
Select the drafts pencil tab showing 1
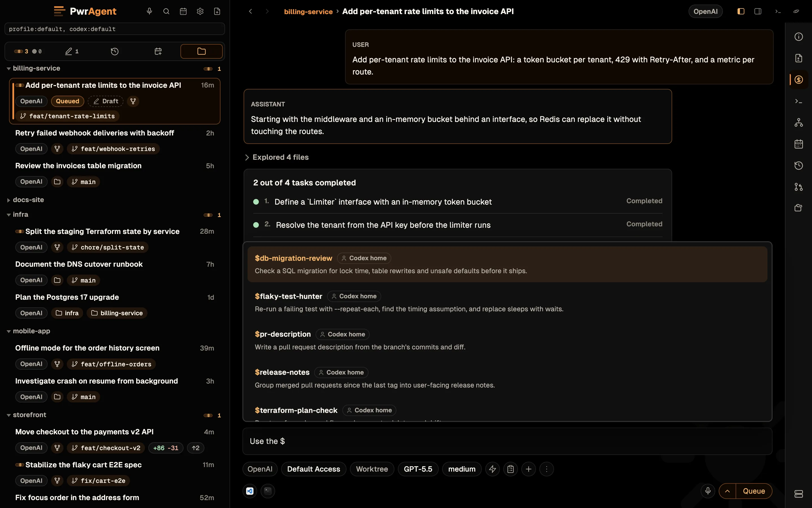[x=72, y=51]
